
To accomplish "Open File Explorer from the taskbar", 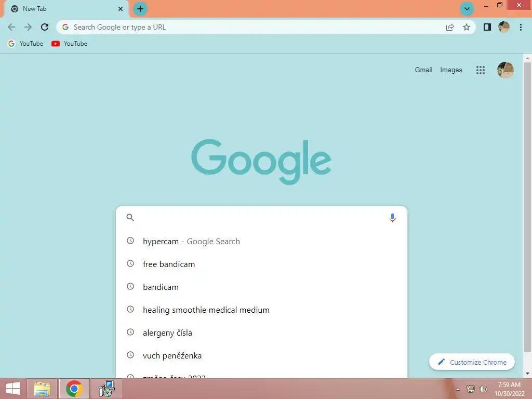I will click(x=42, y=389).
